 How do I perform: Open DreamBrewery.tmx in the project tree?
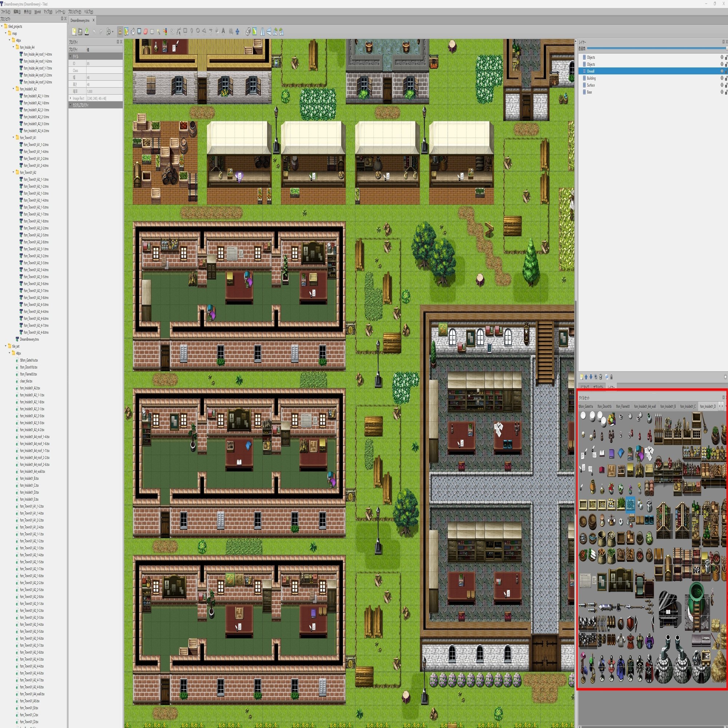pyautogui.click(x=29, y=339)
